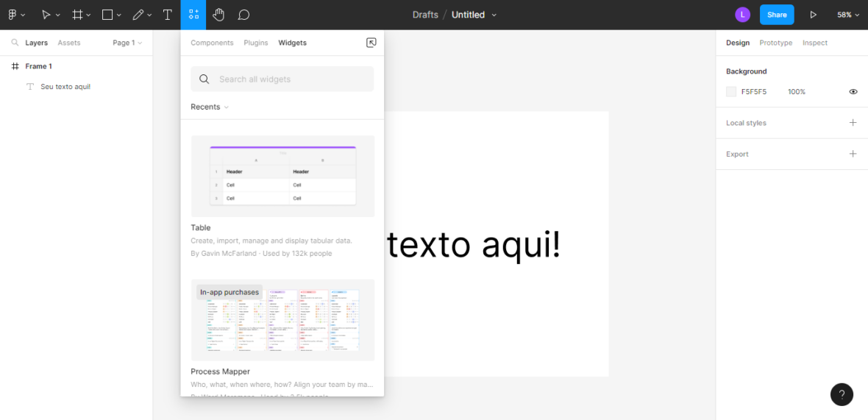Select the Pen tool
Viewport: 868px width, 420px height.
(138, 15)
